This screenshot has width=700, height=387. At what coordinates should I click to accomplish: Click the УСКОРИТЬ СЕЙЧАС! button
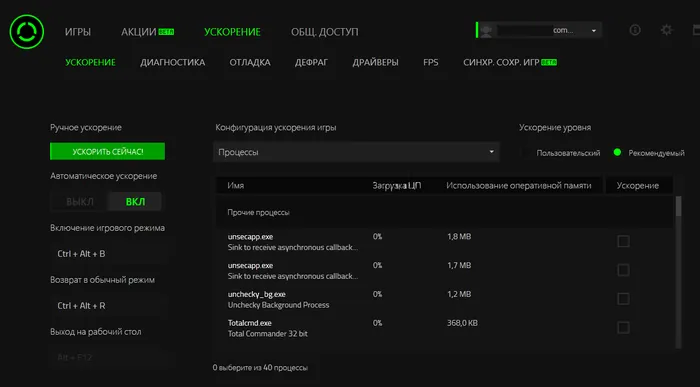[x=107, y=151]
